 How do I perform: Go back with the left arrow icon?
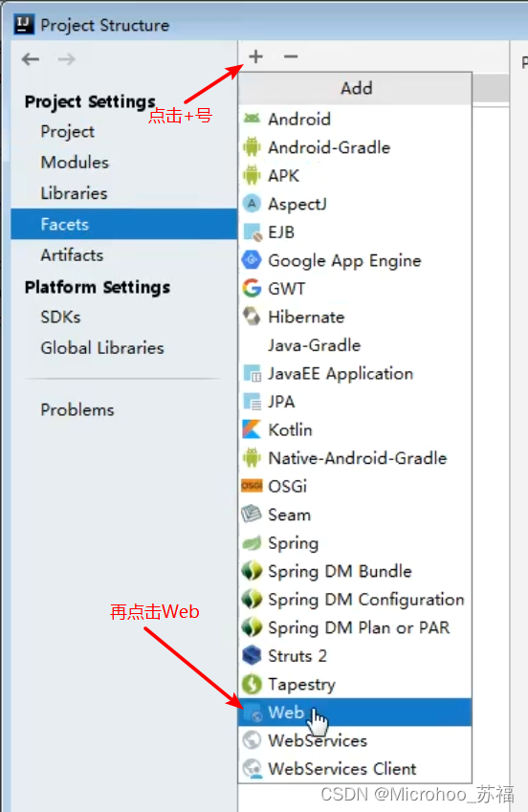(31, 59)
